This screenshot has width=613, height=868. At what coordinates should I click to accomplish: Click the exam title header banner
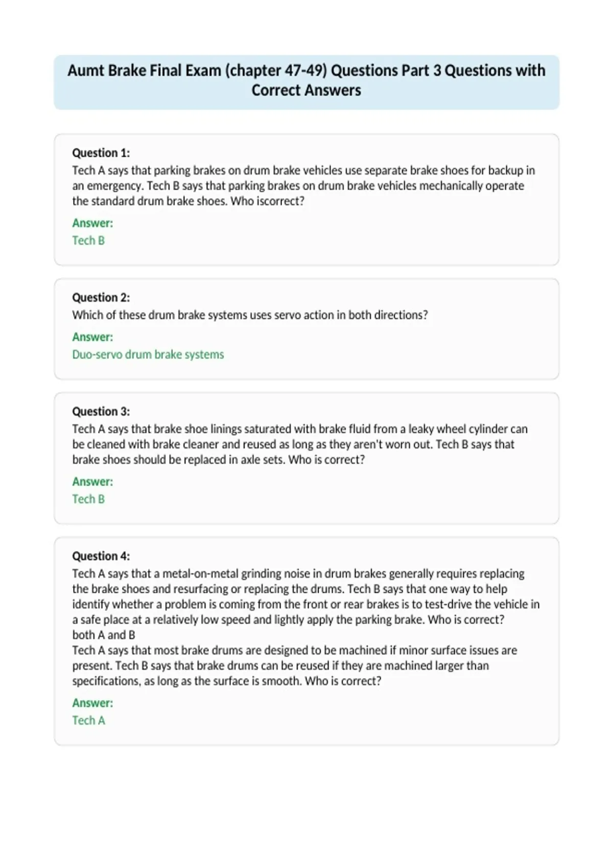pyautogui.click(x=306, y=82)
